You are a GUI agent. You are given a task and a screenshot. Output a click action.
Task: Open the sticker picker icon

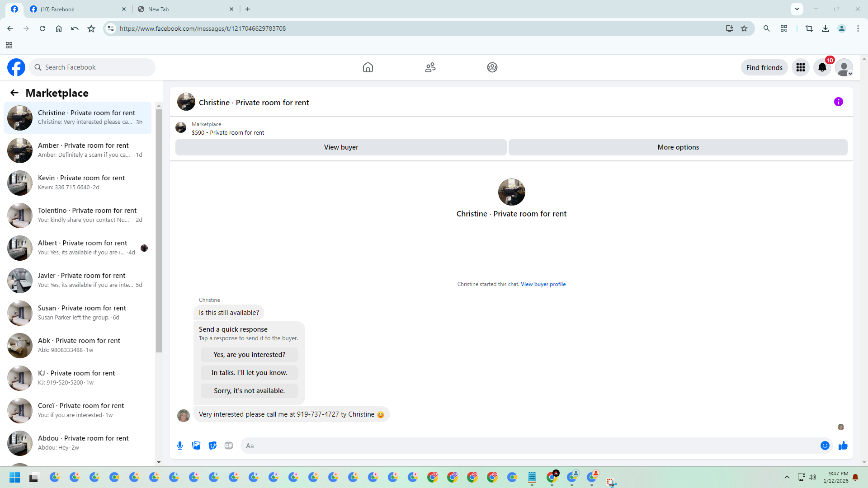point(212,446)
